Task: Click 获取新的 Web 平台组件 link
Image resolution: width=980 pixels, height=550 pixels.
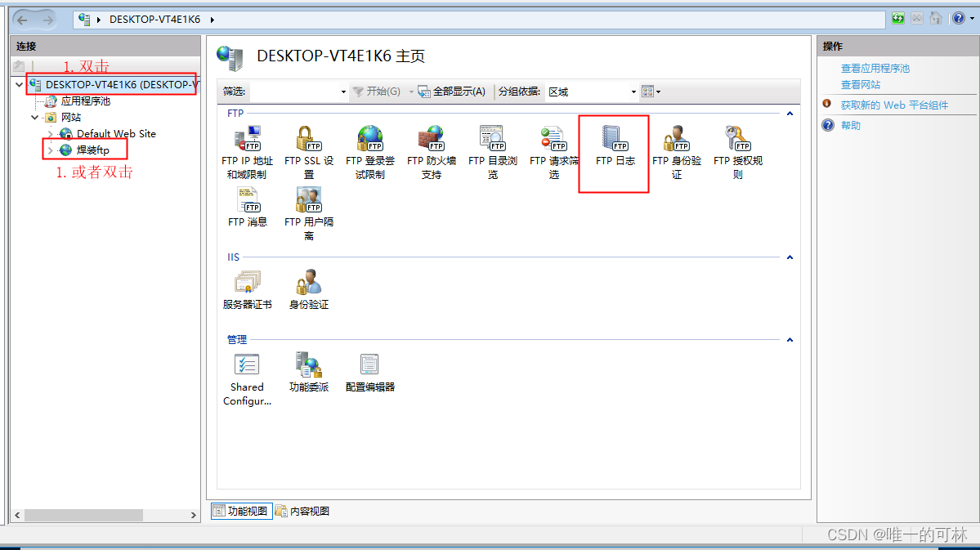Action: (894, 105)
